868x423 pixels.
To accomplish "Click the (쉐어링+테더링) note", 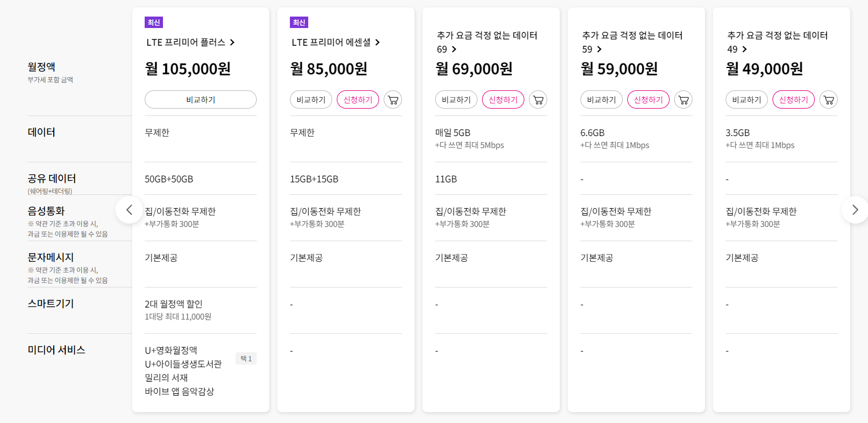I will pyautogui.click(x=50, y=191).
